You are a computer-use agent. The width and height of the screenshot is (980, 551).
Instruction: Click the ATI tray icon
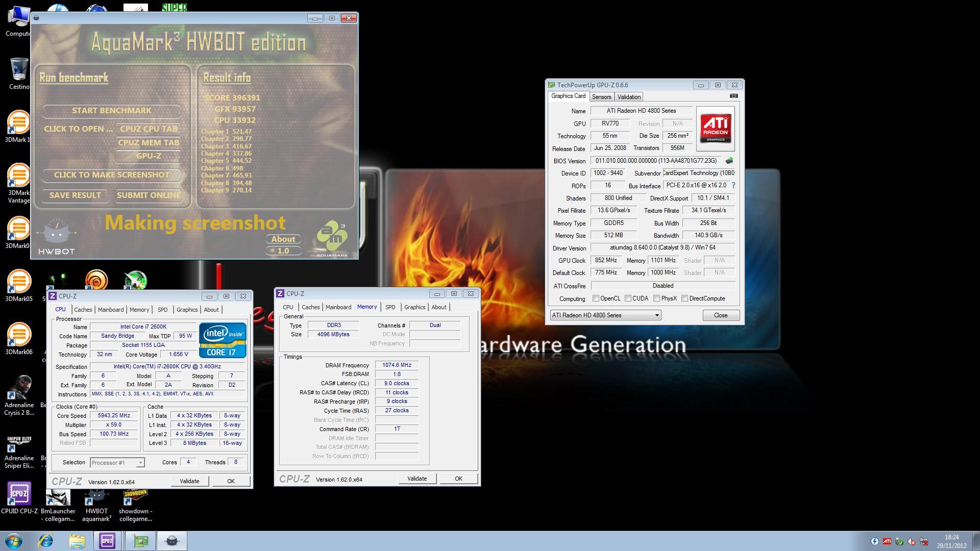887,541
